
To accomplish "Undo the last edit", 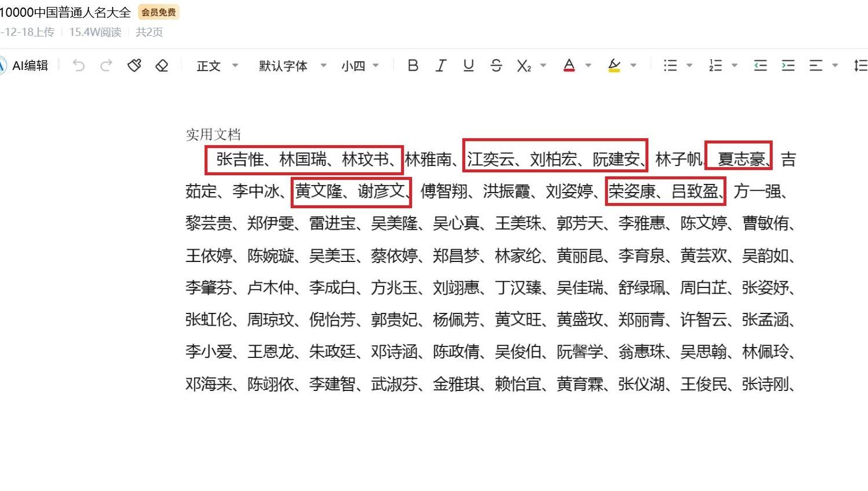I will coord(78,65).
